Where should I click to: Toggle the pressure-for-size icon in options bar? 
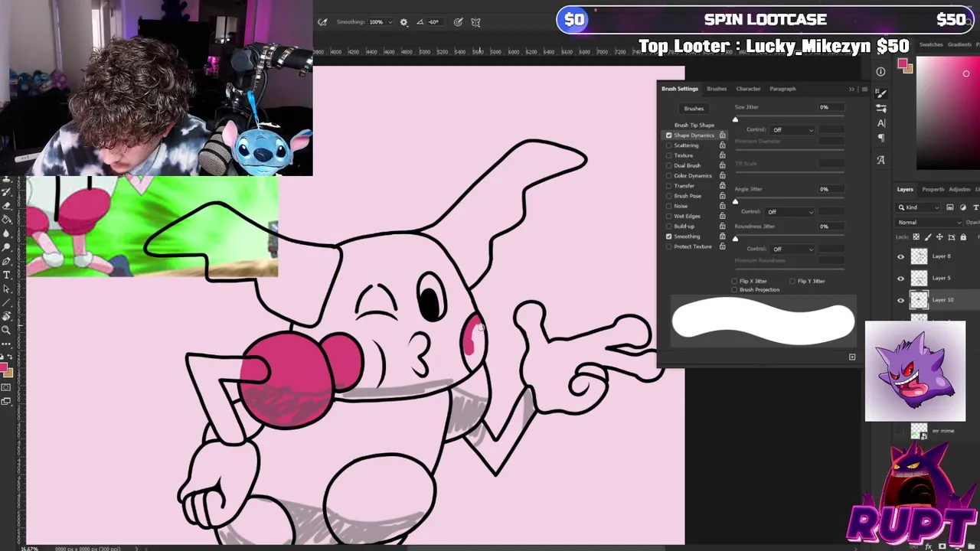tap(458, 22)
